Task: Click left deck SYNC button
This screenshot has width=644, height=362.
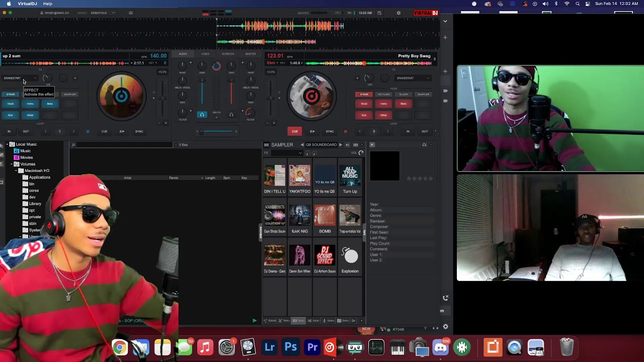Action: 139,131
